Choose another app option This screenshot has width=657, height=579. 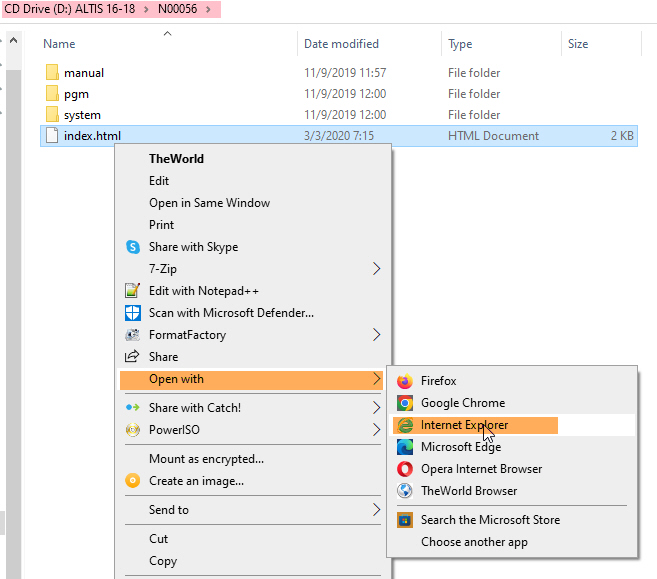point(474,542)
